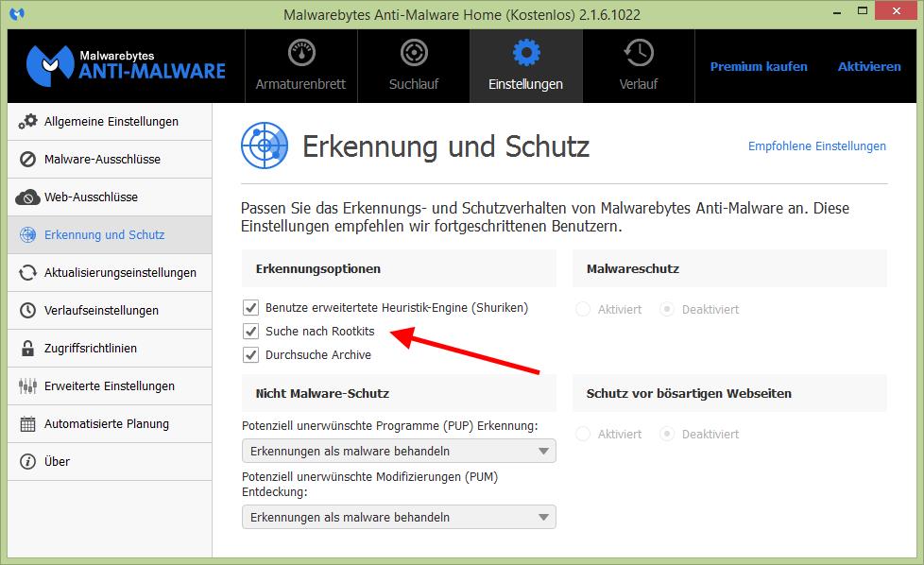Open Automatisierte Planung section
The height and width of the screenshot is (565, 924).
110,423
